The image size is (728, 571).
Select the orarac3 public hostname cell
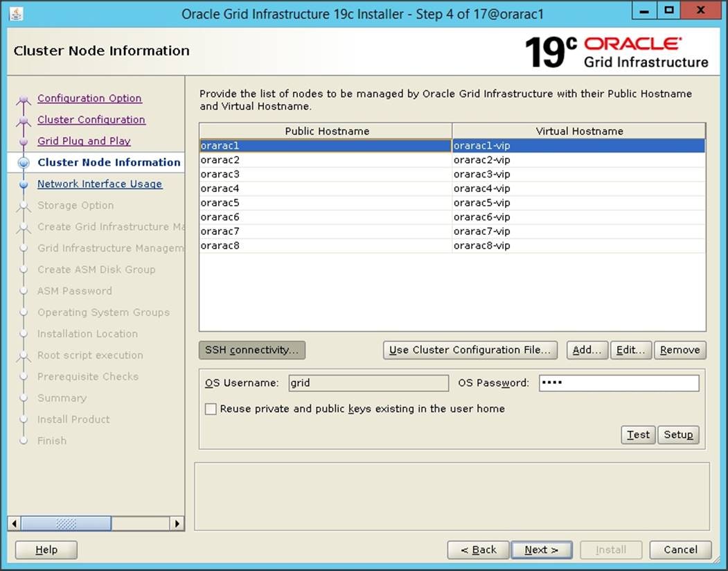click(326, 174)
